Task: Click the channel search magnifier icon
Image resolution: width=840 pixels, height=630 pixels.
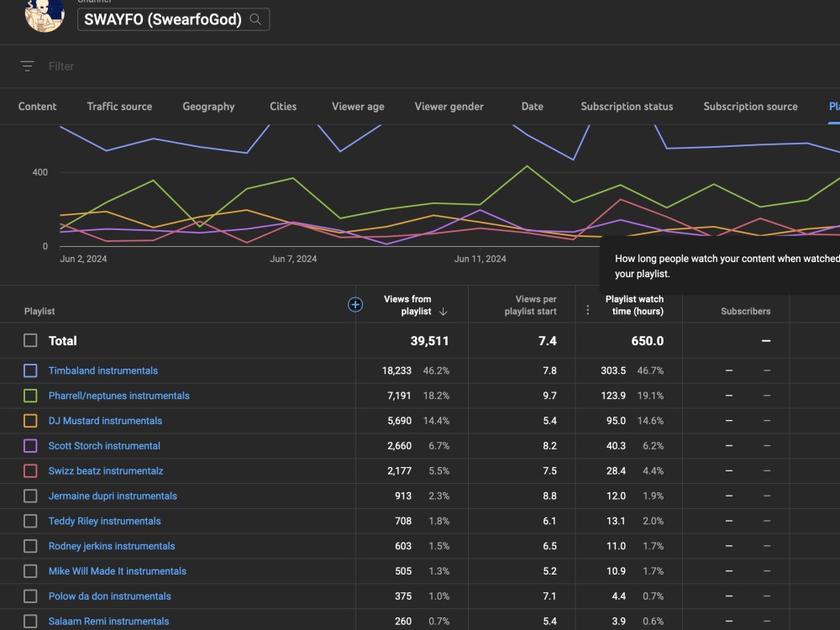Action: click(255, 19)
